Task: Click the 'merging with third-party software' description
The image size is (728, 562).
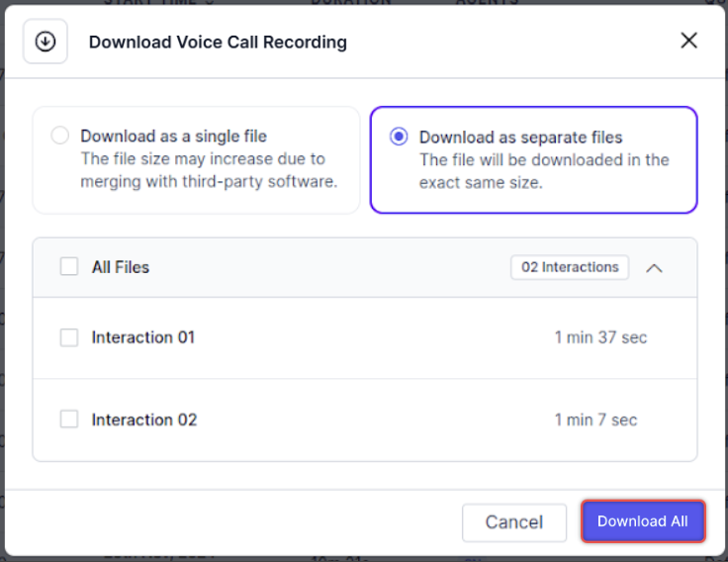Action: click(209, 181)
